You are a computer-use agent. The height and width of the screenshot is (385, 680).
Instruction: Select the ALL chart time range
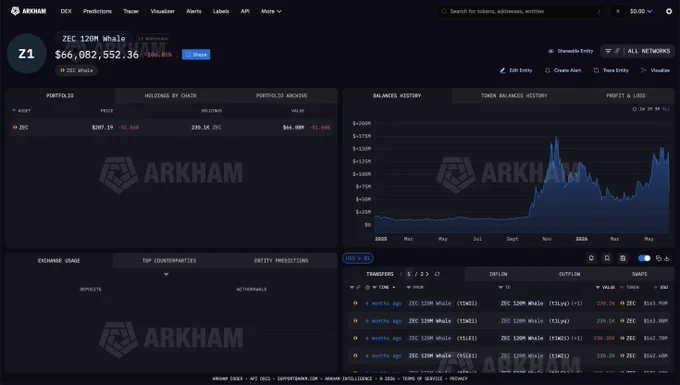coord(666,109)
